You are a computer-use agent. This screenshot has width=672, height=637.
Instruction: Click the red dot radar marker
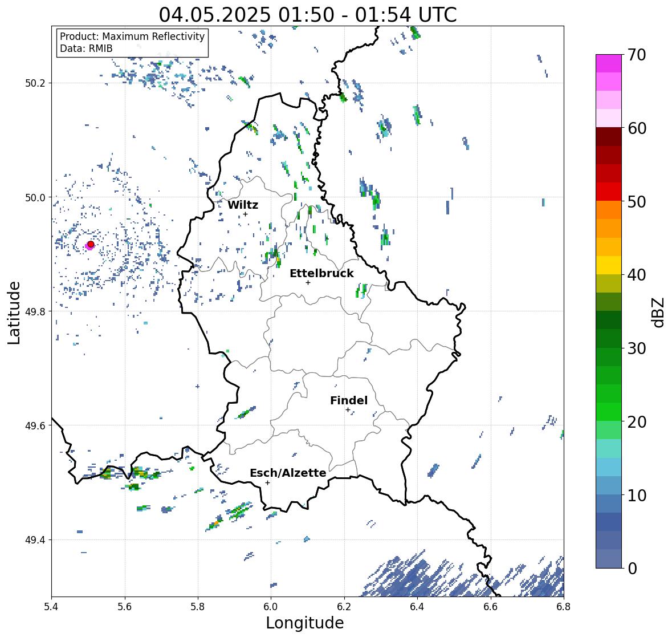point(91,244)
